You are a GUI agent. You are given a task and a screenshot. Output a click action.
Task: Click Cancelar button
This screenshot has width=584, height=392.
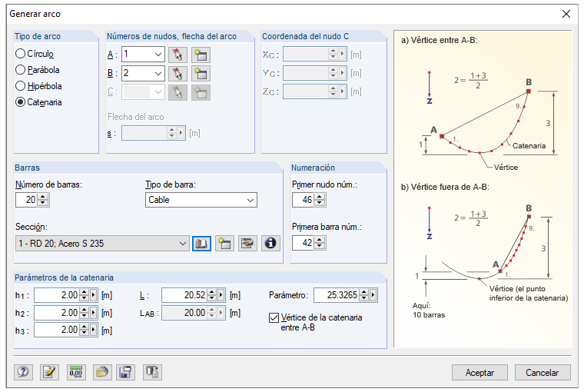[543, 372]
